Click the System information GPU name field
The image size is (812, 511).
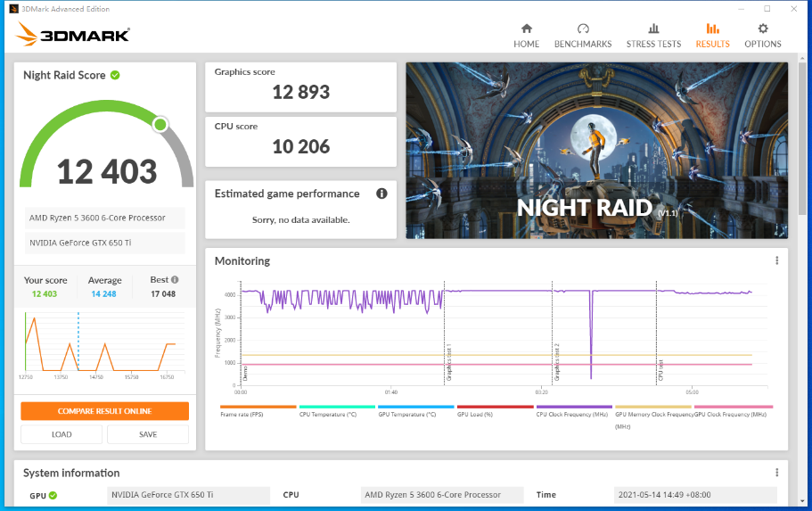(x=188, y=495)
